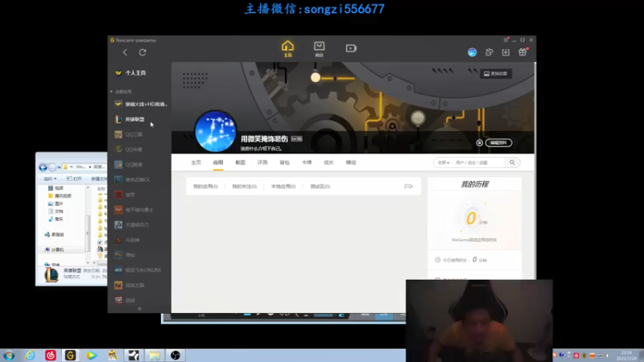The image size is (644, 362).
Task: Switch to the 横组 profile tab
Action: pyautogui.click(x=351, y=162)
